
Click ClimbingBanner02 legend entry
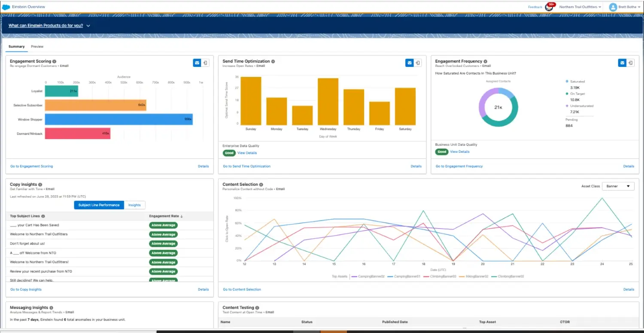coord(507,276)
